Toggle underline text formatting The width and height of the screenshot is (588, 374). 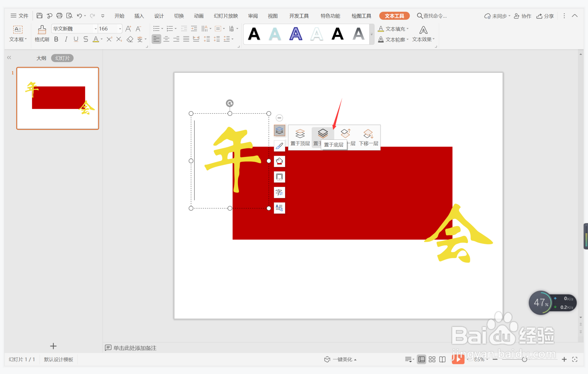76,39
